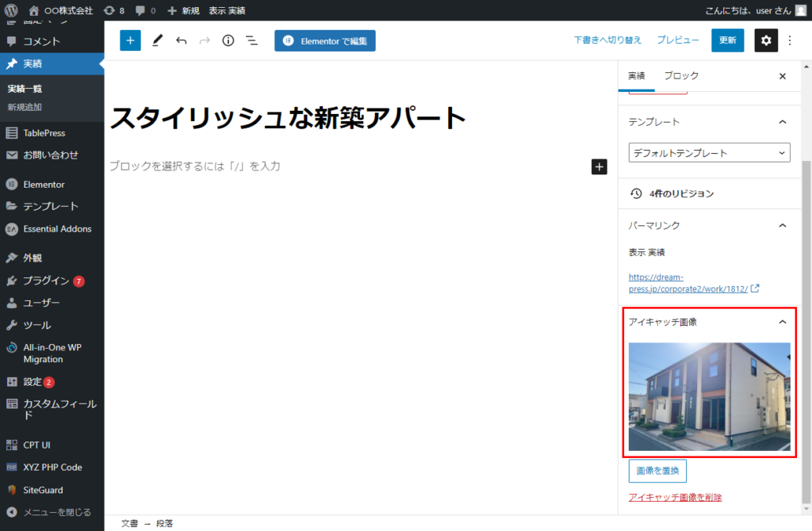The width and height of the screenshot is (812, 531).
Task: Click the Elementor で編集 button
Action: pos(325,40)
